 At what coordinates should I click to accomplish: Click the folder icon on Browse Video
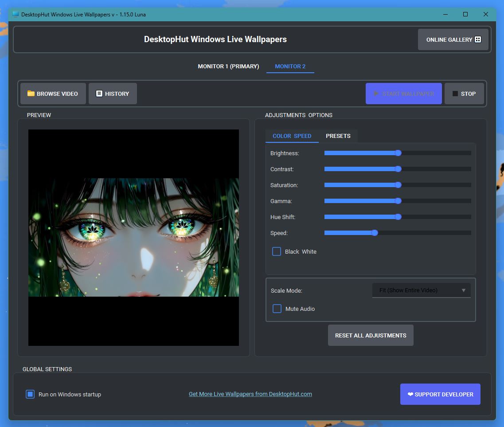[x=31, y=94]
